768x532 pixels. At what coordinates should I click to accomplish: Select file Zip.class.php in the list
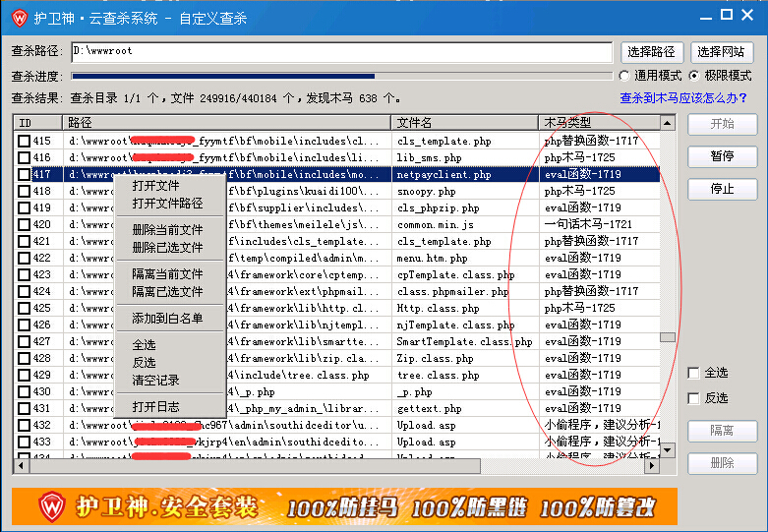pyautogui.click(x=435, y=359)
